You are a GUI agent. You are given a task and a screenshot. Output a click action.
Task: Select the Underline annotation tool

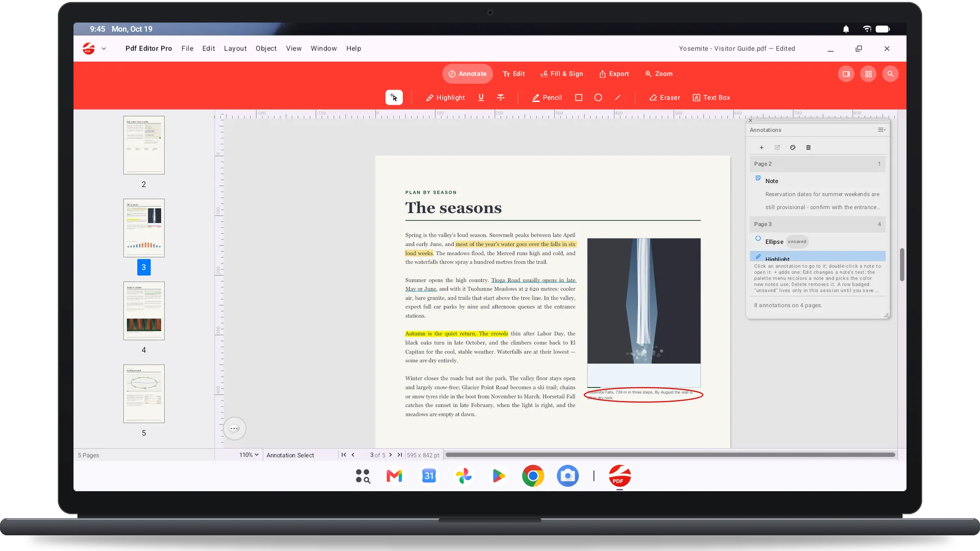click(481, 98)
